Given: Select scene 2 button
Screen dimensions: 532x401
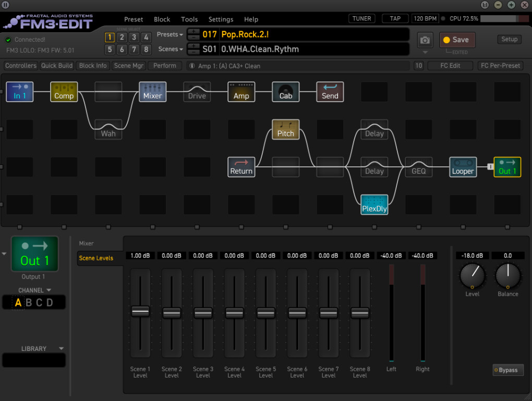Looking at the screenshot, I should (122, 38).
